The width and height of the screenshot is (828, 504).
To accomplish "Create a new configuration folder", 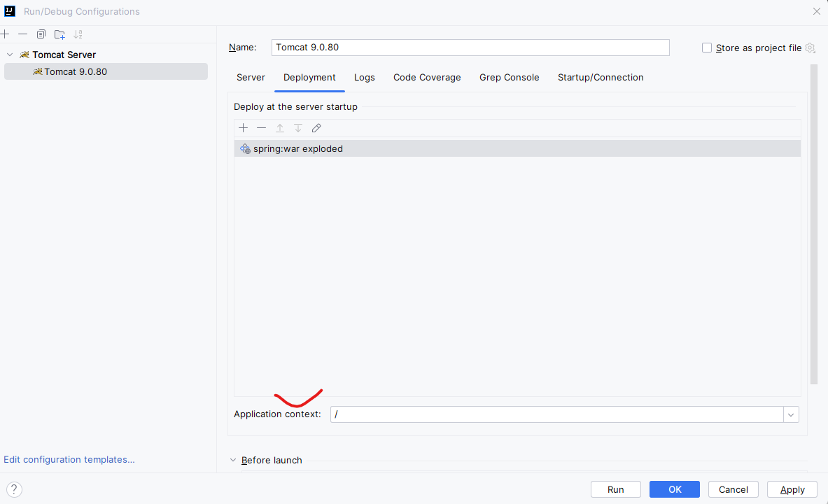I will click(x=59, y=34).
